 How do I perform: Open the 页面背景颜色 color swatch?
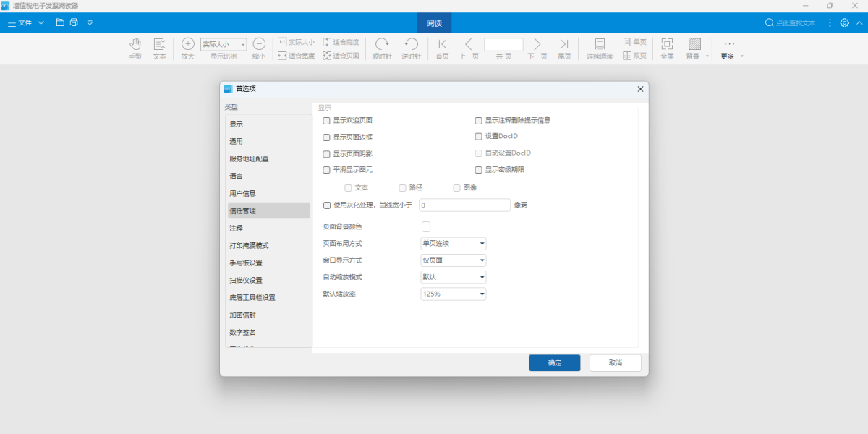pos(426,227)
